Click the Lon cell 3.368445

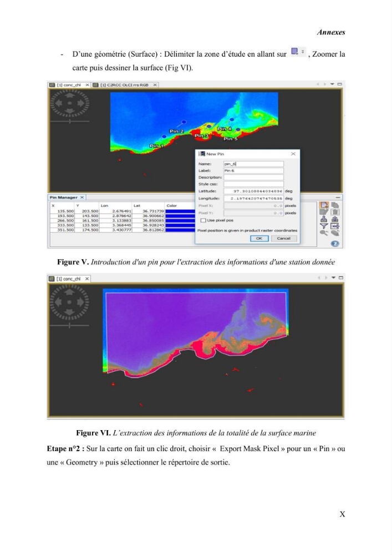pos(115,225)
